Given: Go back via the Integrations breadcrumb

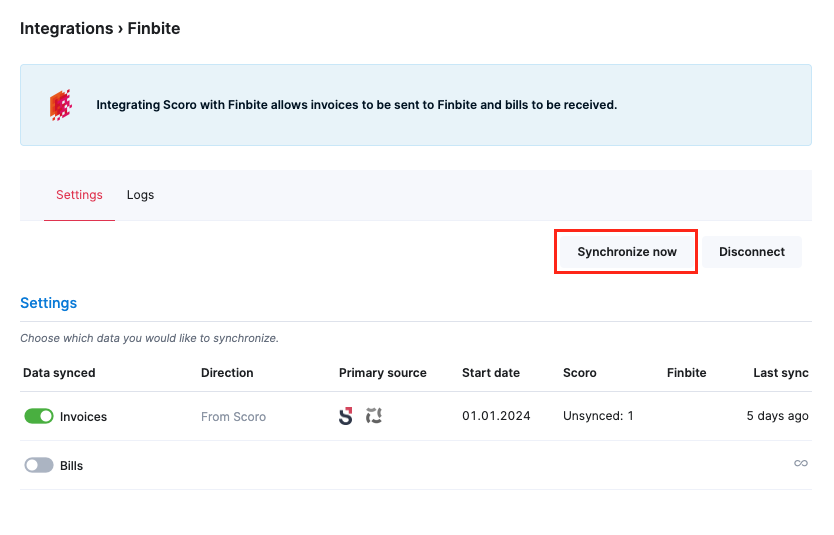Looking at the screenshot, I should (x=66, y=28).
